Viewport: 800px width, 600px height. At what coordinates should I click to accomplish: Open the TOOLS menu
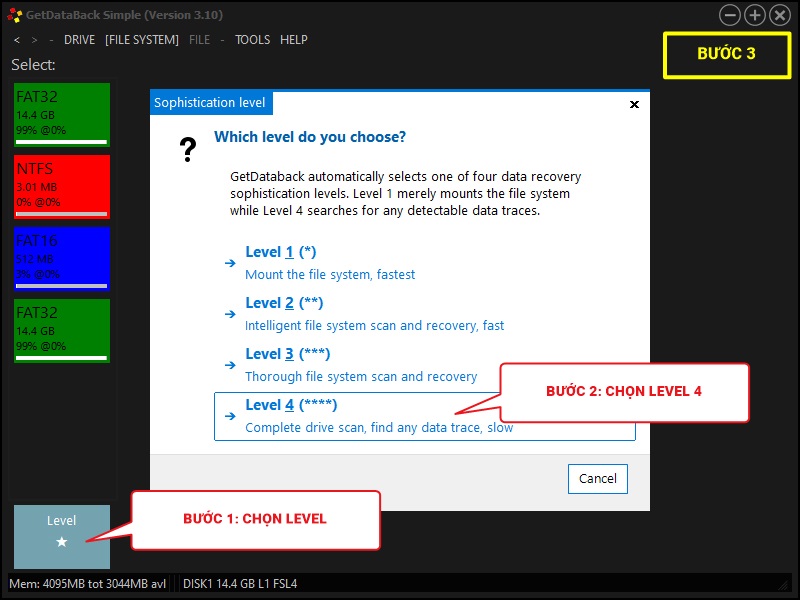point(253,40)
